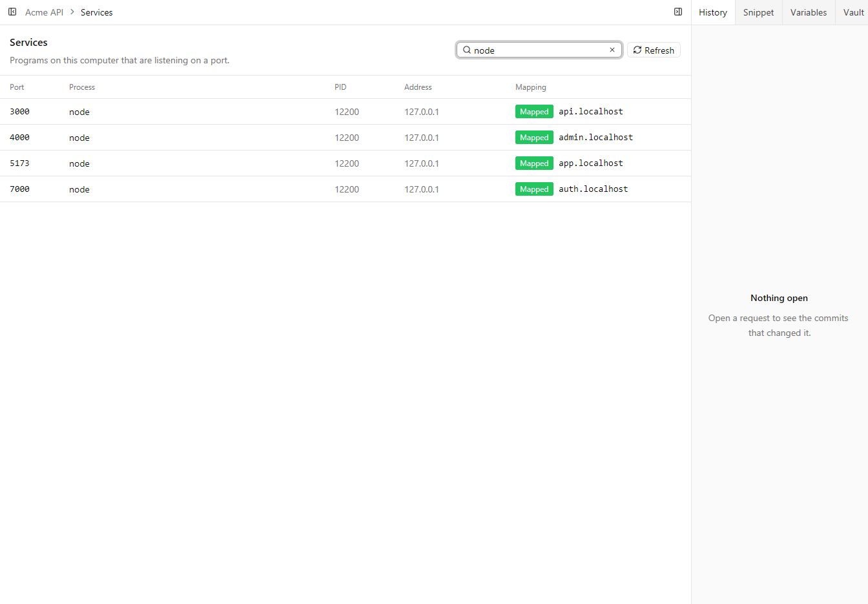Click the node process in port 5173 row
Viewport: 868px width, 604px height.
click(x=79, y=163)
